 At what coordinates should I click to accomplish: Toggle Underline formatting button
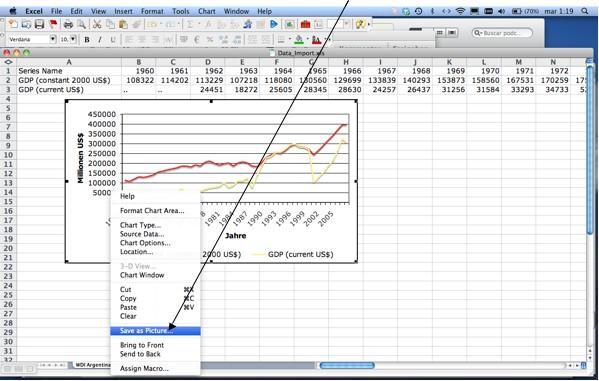tap(113, 39)
